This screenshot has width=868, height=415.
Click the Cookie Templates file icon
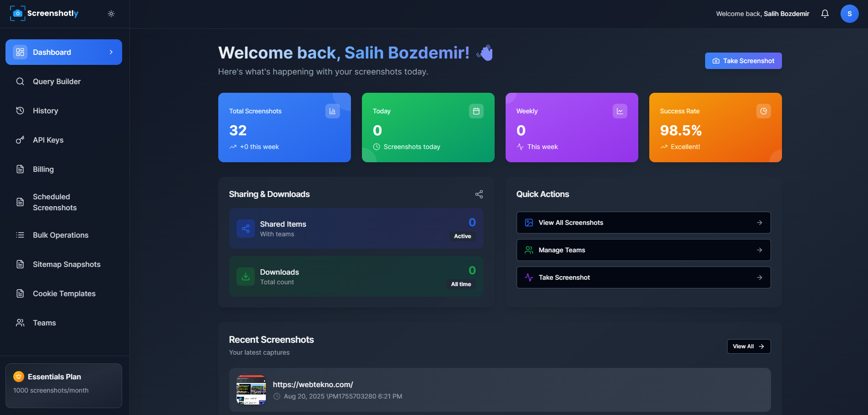click(x=20, y=293)
